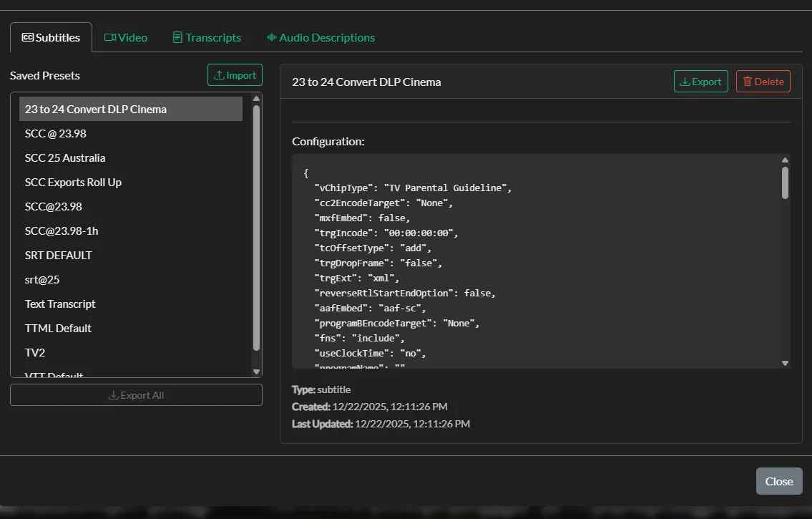Select 23 to 24 Convert DLP Cinema preset
Image resolution: width=812 pixels, height=519 pixels.
pyautogui.click(x=130, y=110)
